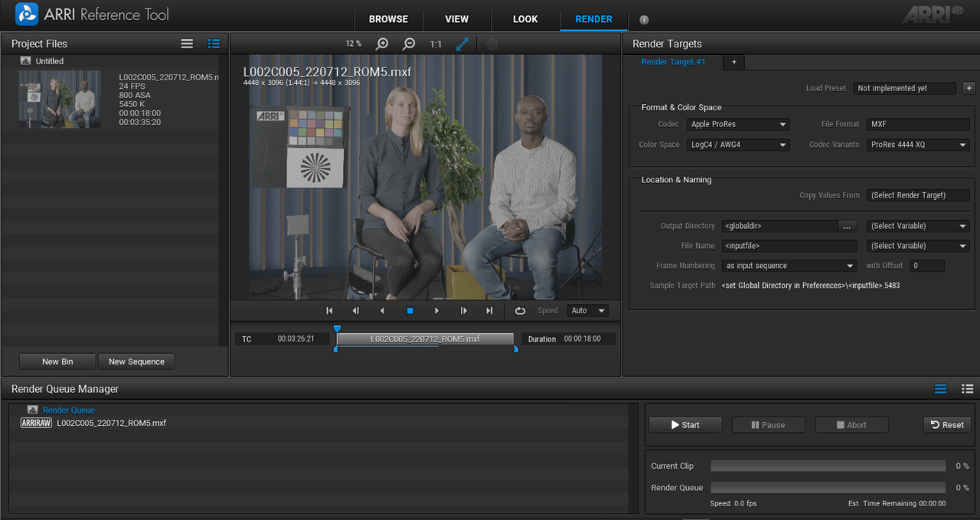Switch Project Files to detailed list view
The height and width of the screenshot is (520, 980).
click(x=214, y=44)
